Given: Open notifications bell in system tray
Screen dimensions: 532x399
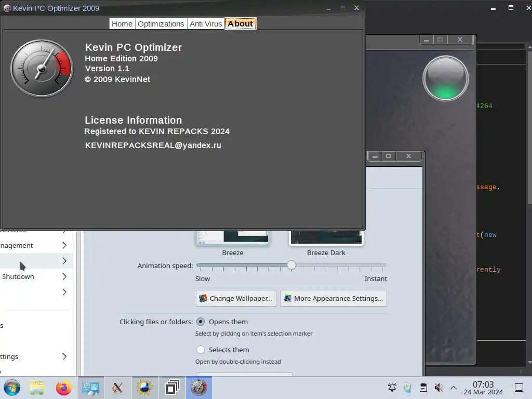Looking at the screenshot, I should coord(392,388).
